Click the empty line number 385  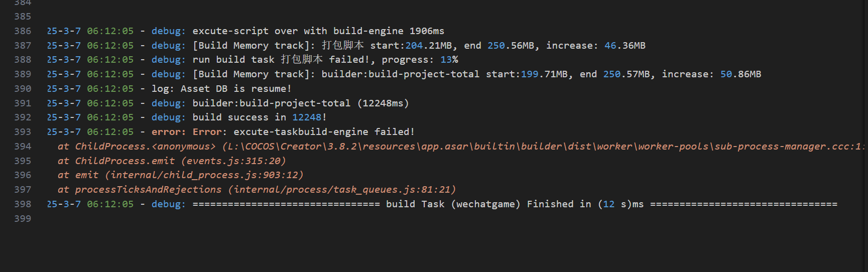point(23,17)
